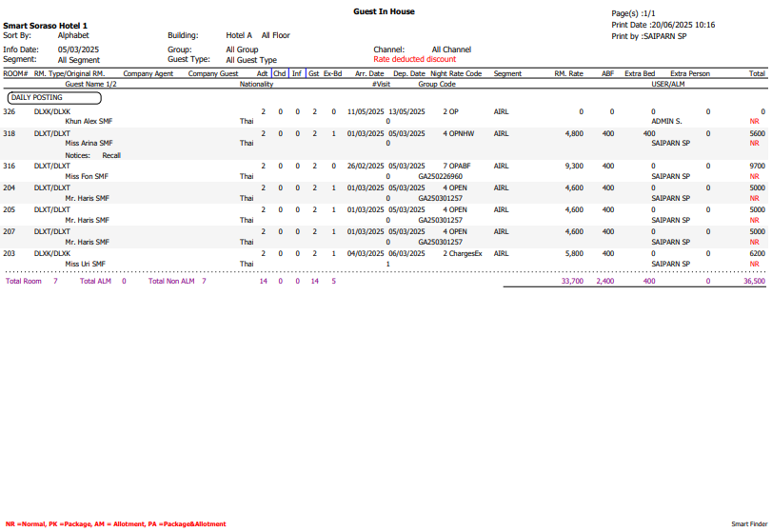Screen dimensions: 772x532
Task: Select guest Miss Uri SMF
Action: click(84, 264)
